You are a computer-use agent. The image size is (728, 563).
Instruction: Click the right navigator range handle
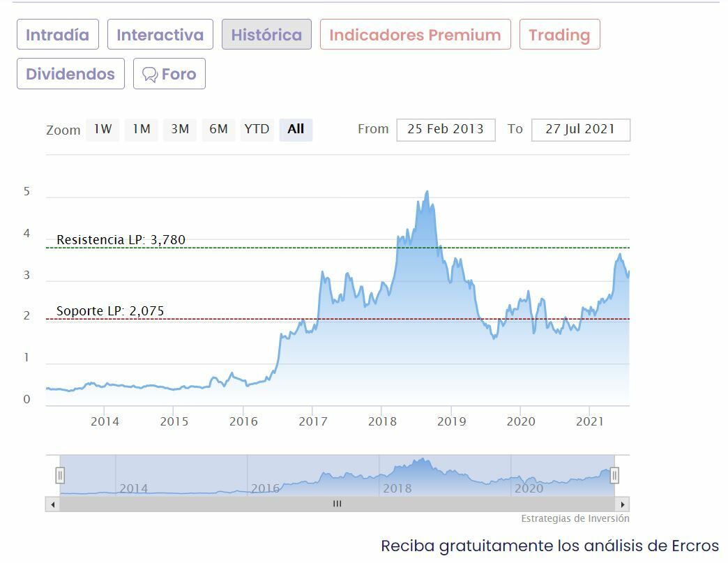pyautogui.click(x=614, y=475)
